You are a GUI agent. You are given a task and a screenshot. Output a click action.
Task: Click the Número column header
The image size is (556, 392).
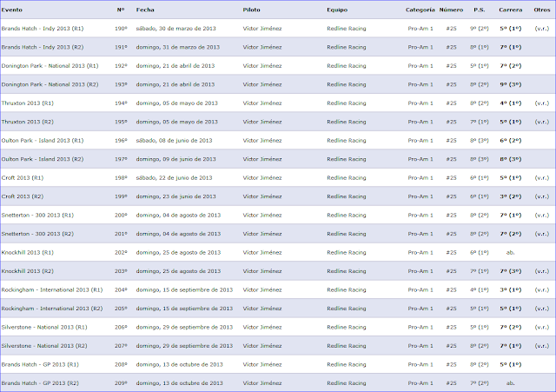[451, 10]
